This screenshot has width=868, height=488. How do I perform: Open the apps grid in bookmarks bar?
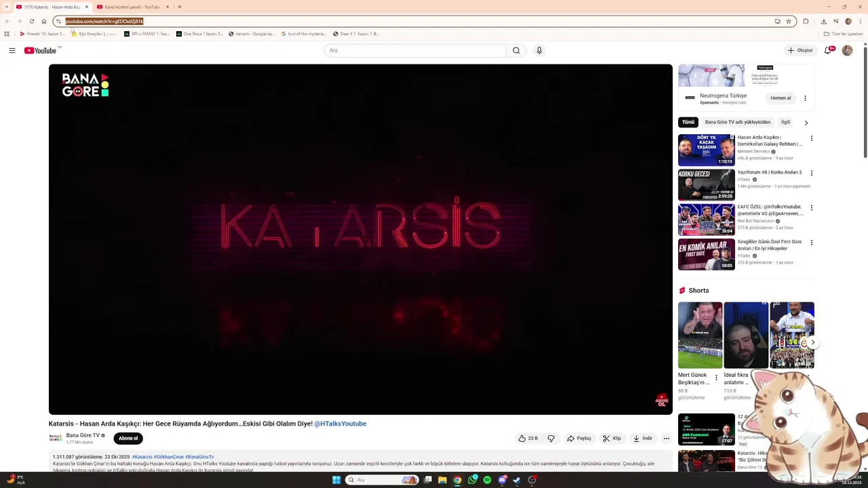coord(7,34)
